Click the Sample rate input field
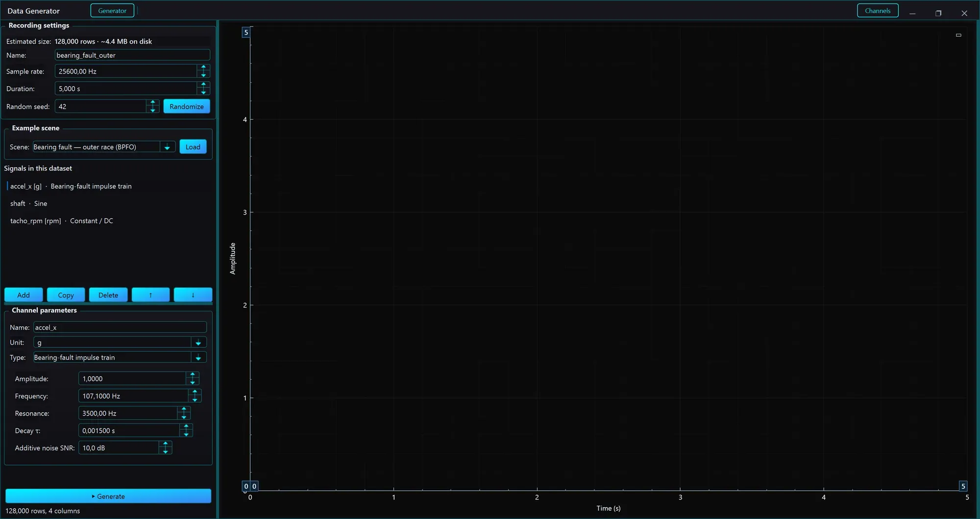Image resolution: width=980 pixels, height=519 pixels. pos(126,72)
